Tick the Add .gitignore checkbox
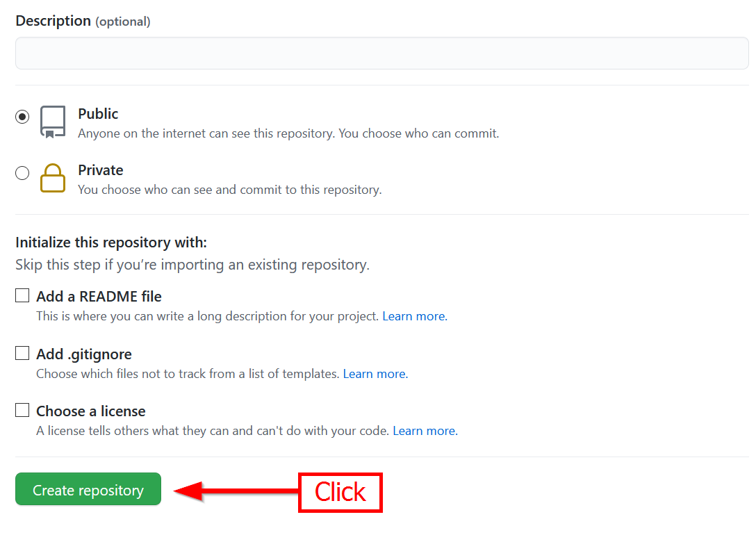Image resolution: width=756 pixels, height=542 pixels. pyautogui.click(x=22, y=354)
